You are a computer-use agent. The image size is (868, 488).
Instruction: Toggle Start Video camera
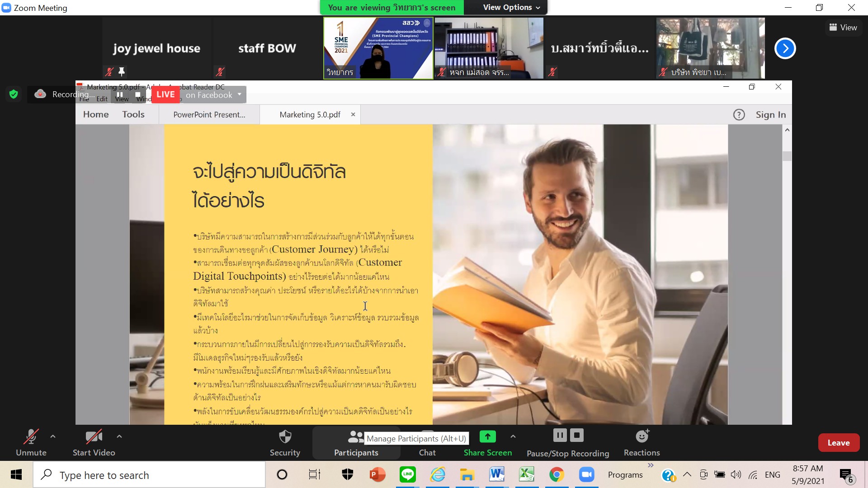94,437
